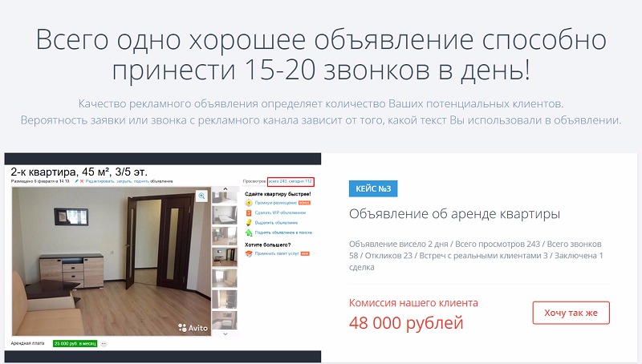Click the orange VIP listing icon
The width and height of the screenshot is (642, 364).
pyautogui.click(x=249, y=212)
